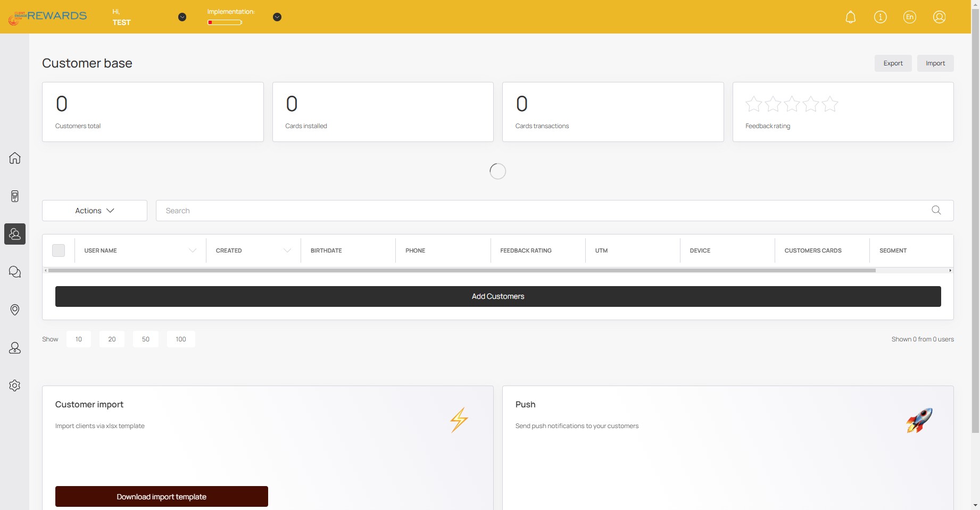This screenshot has height=510, width=980.
Task: Open the chat messages sidebar icon
Action: pyautogui.click(x=15, y=272)
